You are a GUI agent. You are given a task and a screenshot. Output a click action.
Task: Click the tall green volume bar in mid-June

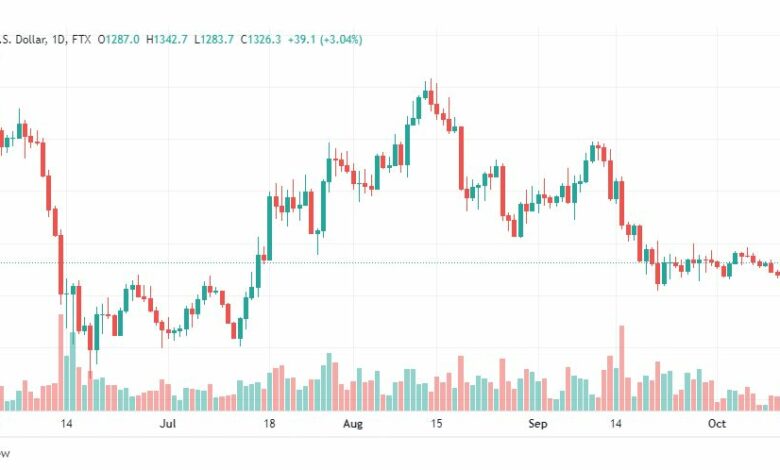tap(73, 372)
